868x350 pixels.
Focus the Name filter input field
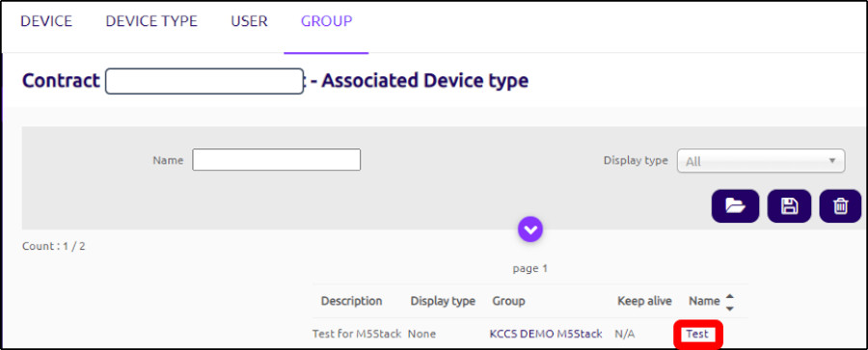pos(276,159)
